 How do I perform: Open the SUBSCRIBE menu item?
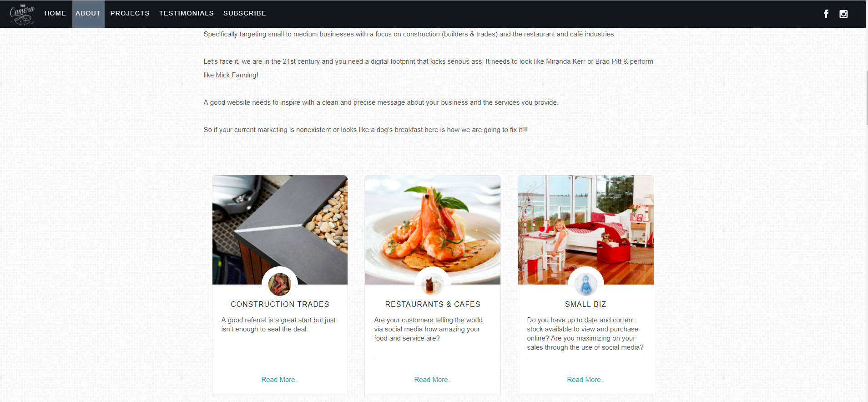click(245, 13)
